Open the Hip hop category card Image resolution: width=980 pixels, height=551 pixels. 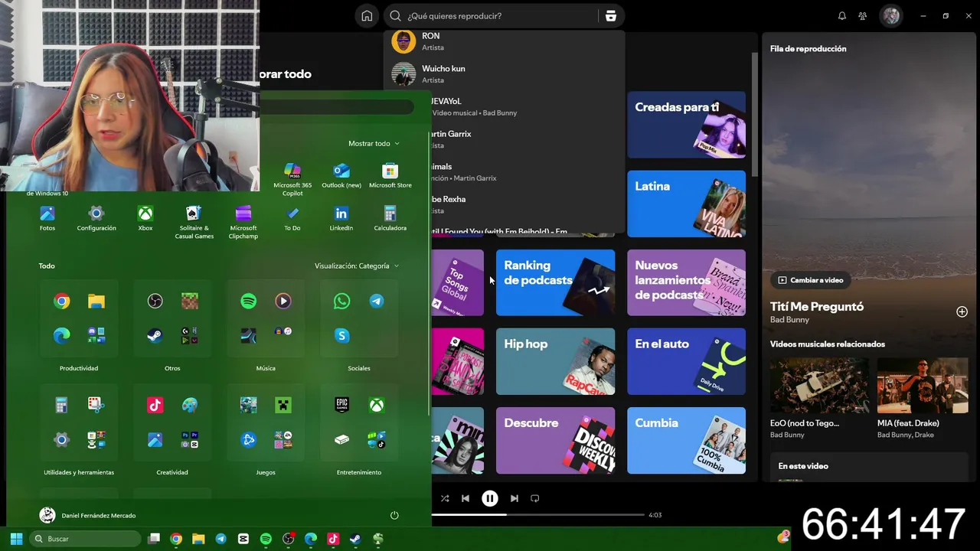point(555,361)
